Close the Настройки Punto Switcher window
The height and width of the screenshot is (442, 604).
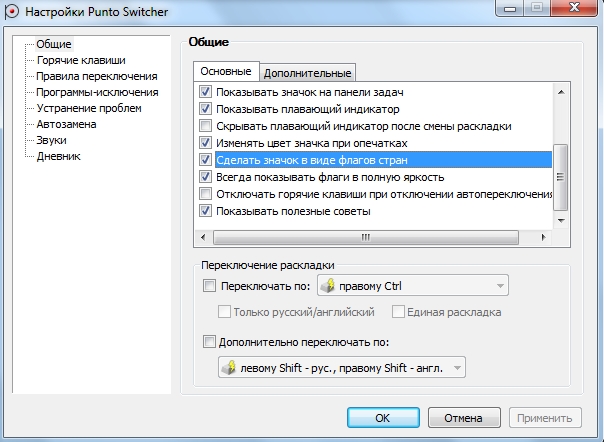[574, 7]
